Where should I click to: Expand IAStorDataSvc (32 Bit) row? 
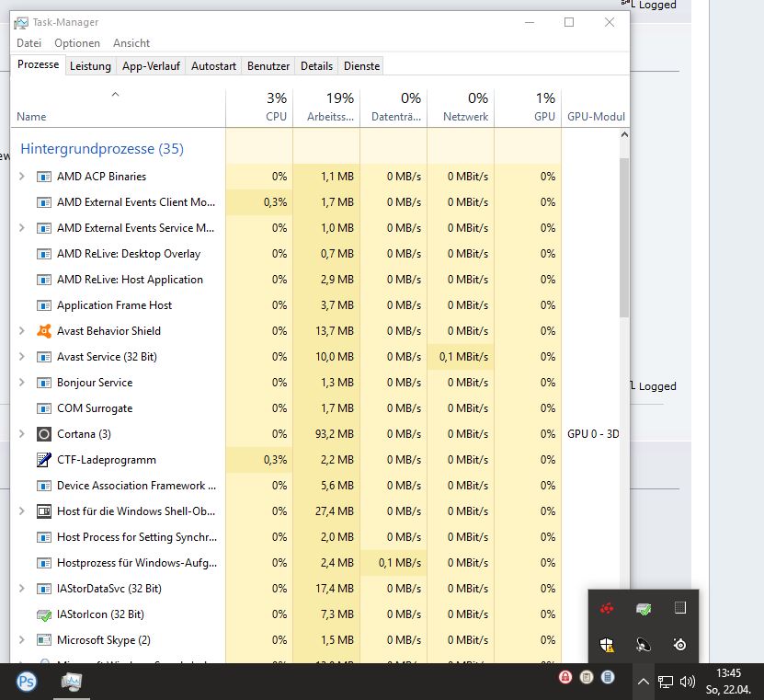(x=21, y=589)
